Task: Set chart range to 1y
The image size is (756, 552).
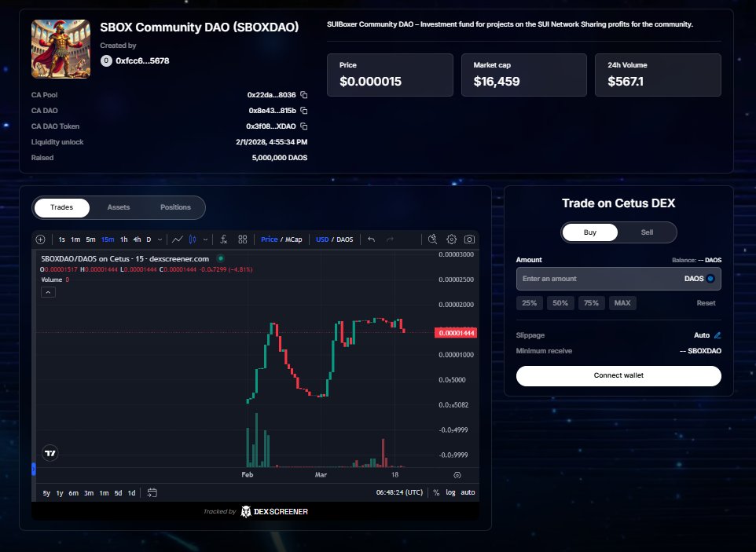Action: (60, 493)
